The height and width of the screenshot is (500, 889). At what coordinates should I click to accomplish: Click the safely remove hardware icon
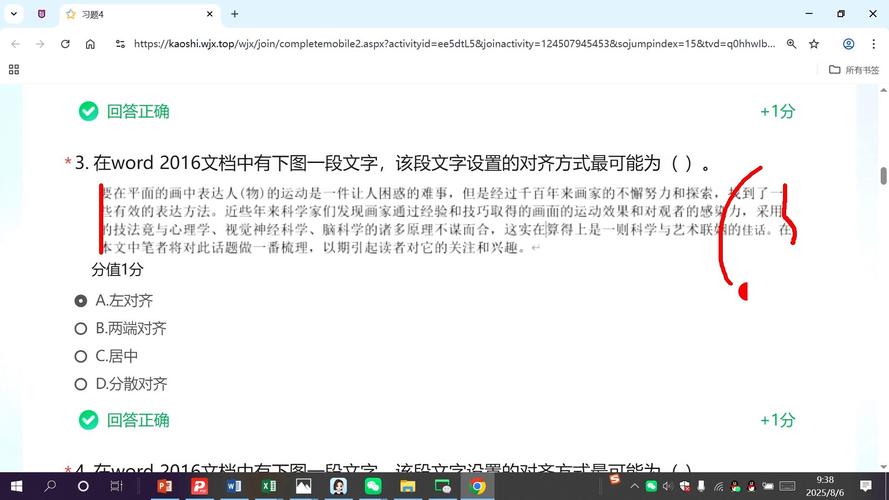tap(701, 486)
